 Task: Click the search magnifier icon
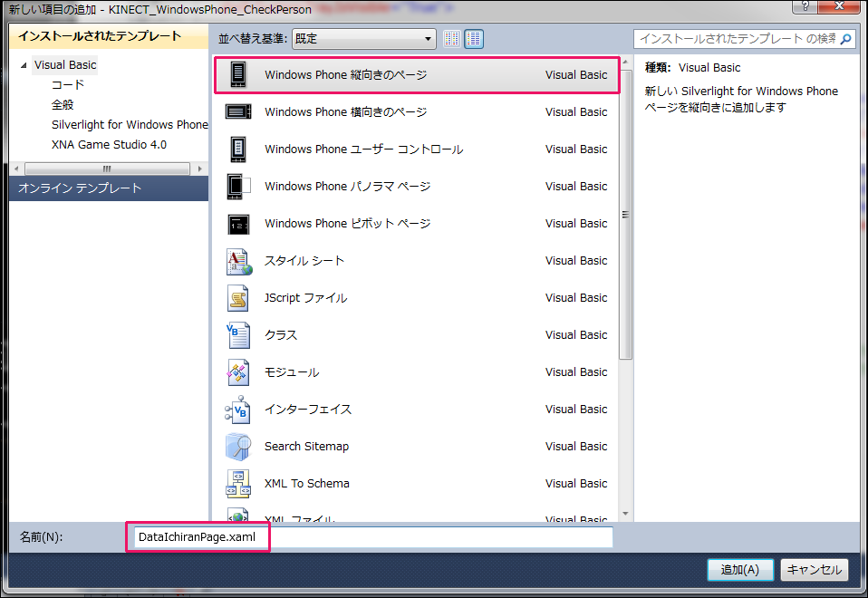pyautogui.click(x=845, y=39)
